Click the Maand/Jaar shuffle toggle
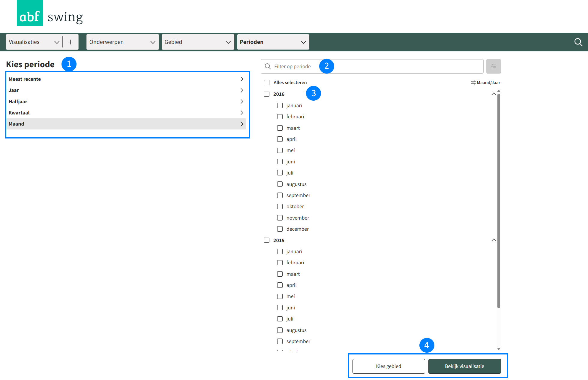The width and height of the screenshot is (588, 380). (485, 83)
